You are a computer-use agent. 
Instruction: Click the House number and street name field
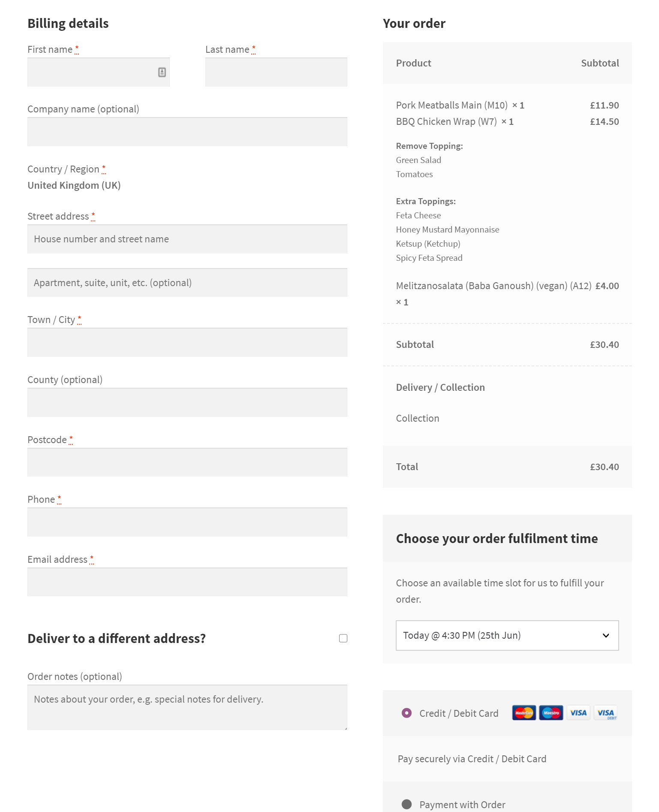[187, 239]
